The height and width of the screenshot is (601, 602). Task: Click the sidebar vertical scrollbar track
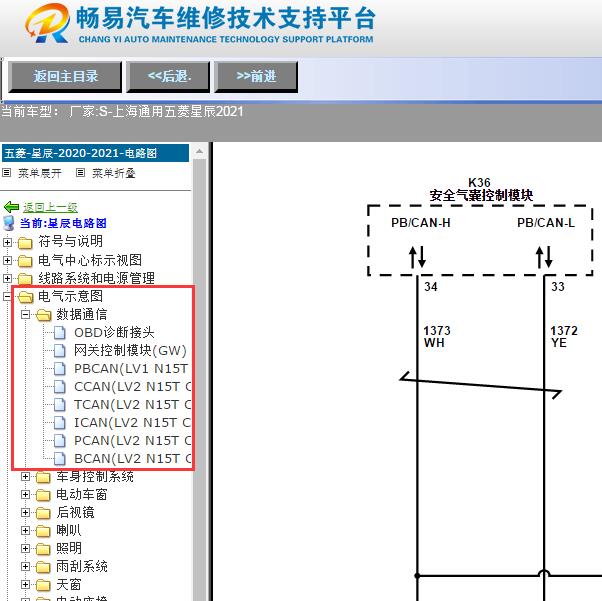[x=199, y=379]
